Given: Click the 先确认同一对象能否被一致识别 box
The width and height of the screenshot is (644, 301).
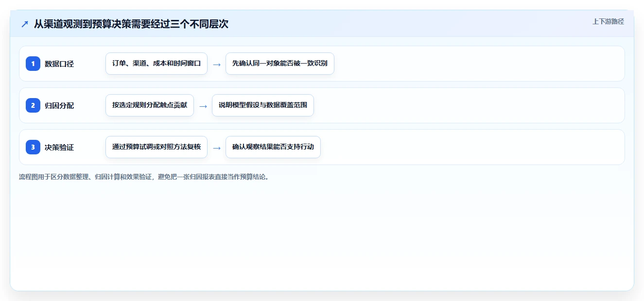Looking at the screenshot, I should tap(280, 64).
